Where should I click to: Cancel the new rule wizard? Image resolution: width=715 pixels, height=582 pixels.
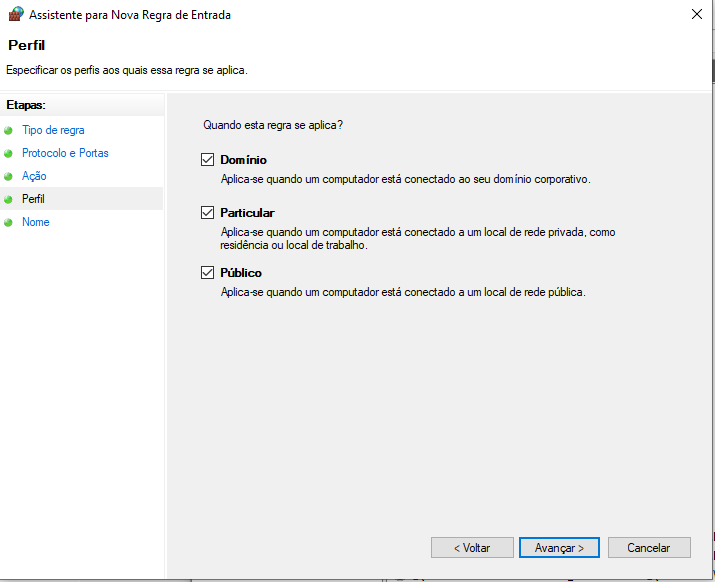click(648, 548)
